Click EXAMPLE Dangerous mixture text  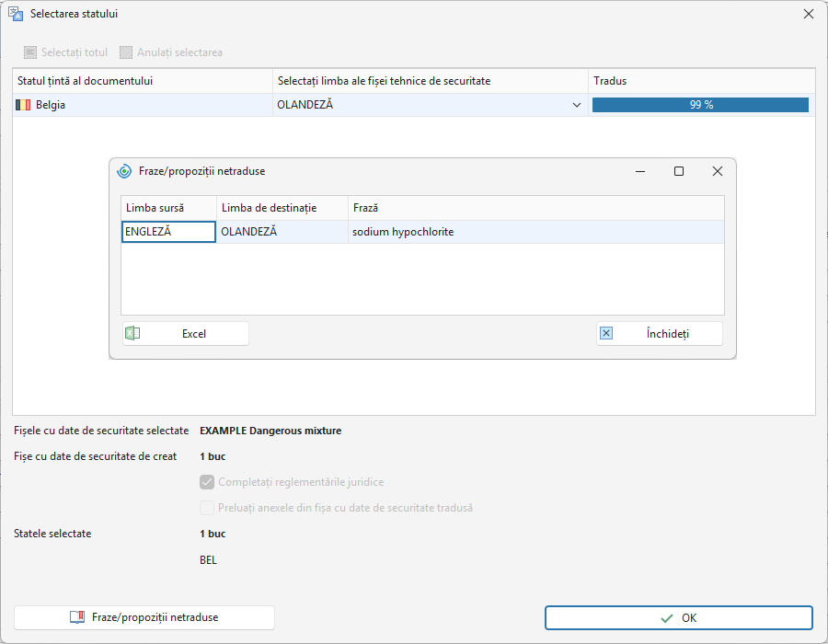tap(270, 431)
